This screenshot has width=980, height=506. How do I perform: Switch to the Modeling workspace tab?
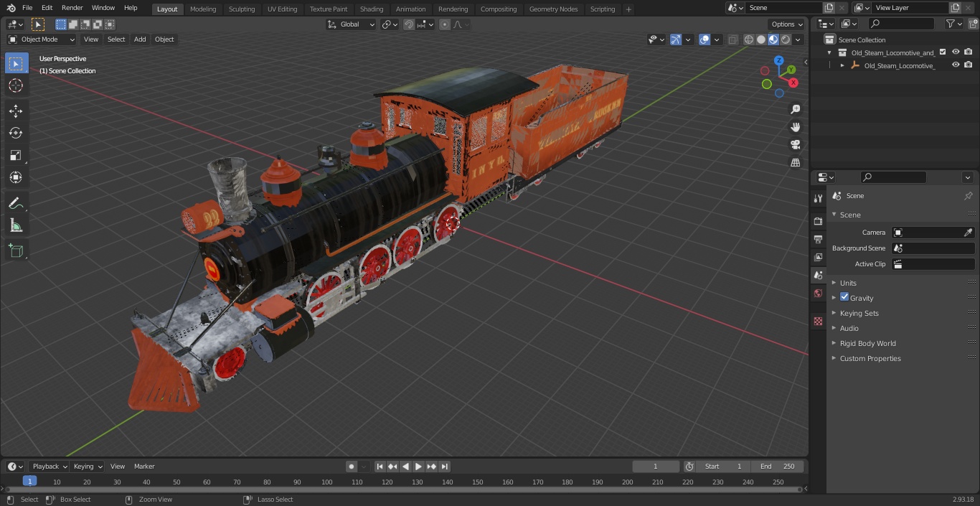[203, 9]
